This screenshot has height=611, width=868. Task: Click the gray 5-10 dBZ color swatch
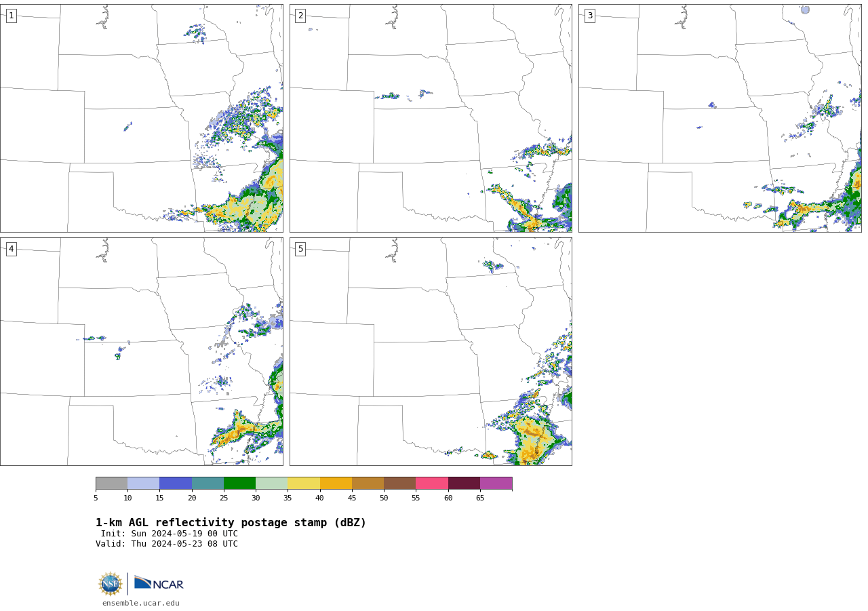111,484
